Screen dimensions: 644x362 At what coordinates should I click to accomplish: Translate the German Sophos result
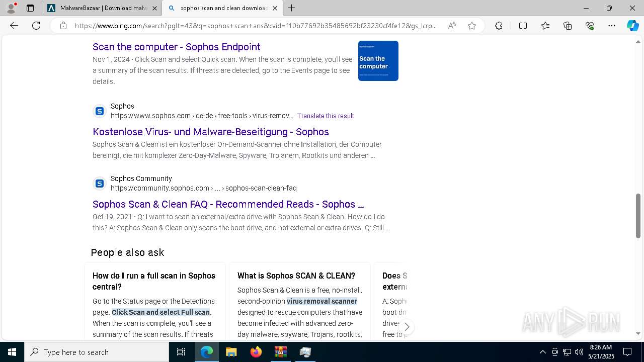tap(326, 116)
